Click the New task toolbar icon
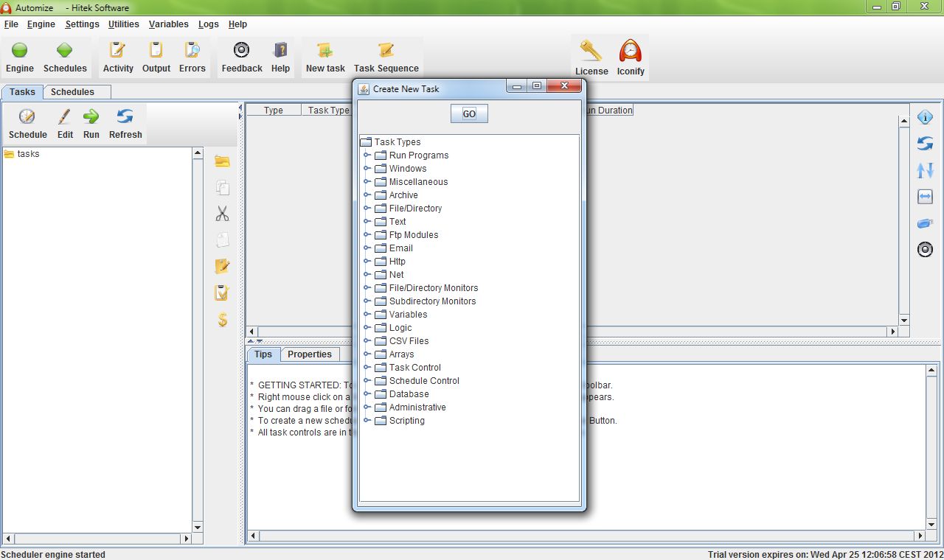The height and width of the screenshot is (560, 944). tap(325, 50)
